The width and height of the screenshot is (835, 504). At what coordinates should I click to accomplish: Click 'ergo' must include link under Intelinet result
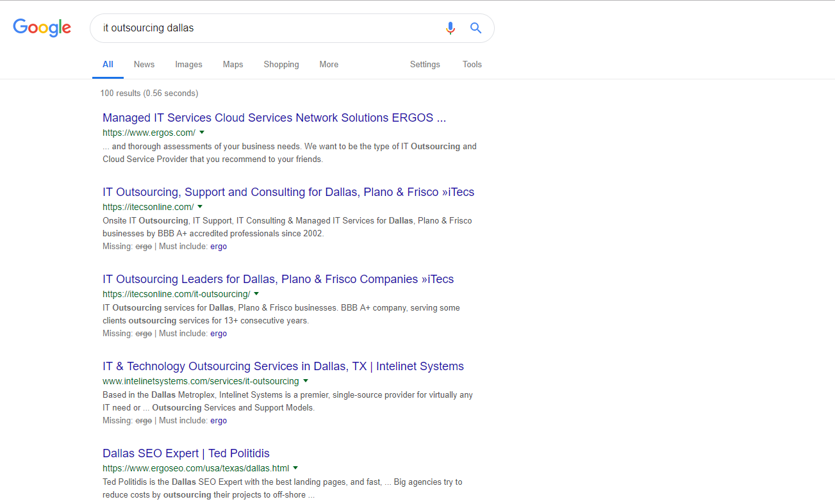click(219, 421)
